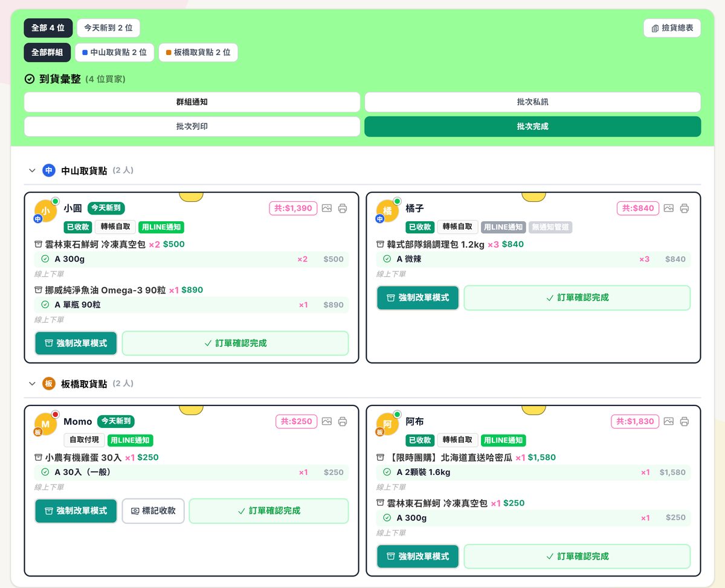Toggle check circle on A 300g ×2 row
This screenshot has height=588, width=725.
coord(45,259)
